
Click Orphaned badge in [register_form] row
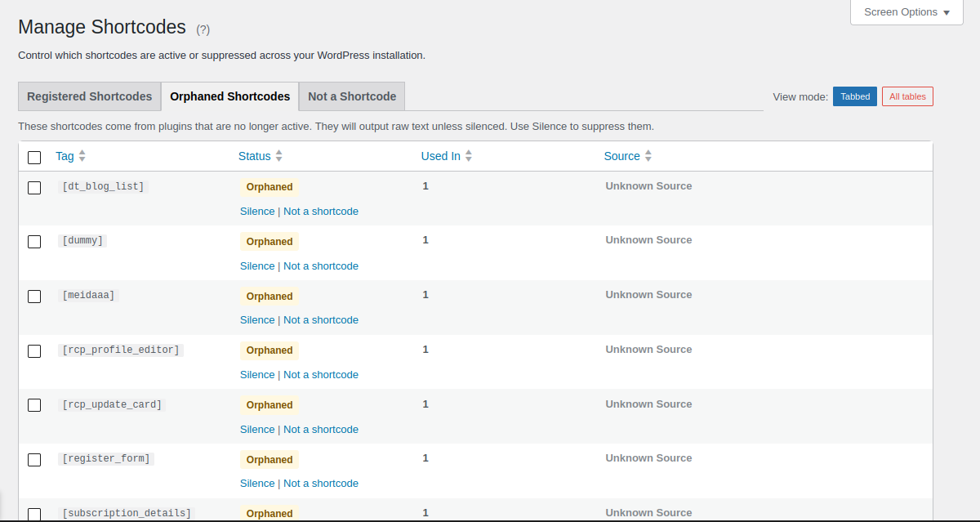tap(269, 460)
